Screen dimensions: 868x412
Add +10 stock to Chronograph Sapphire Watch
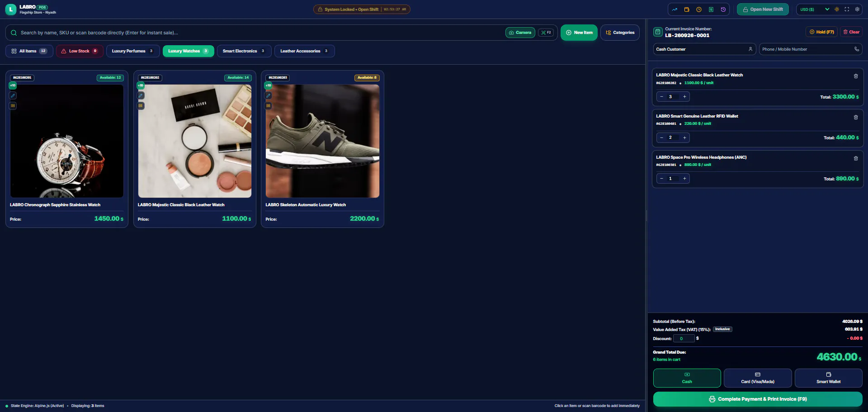(13, 85)
